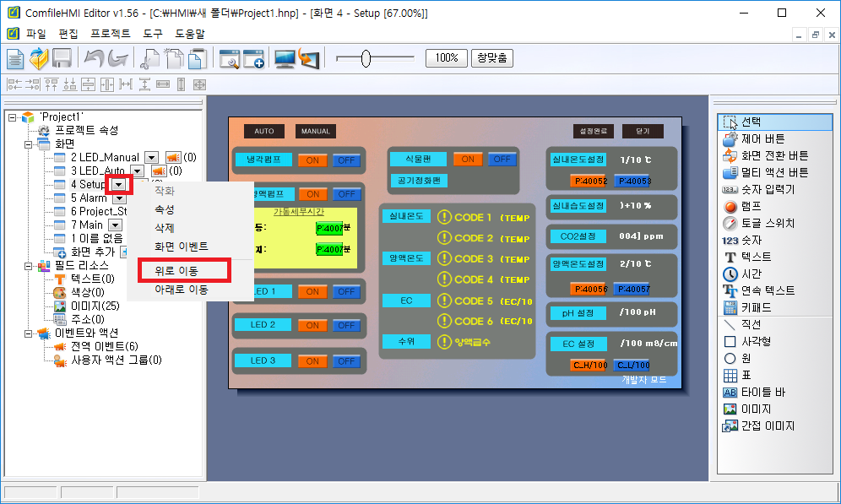Viewport: 841px width, 504px height.
Task: Click the zoom slider handle in the toolbar
Action: click(366, 58)
